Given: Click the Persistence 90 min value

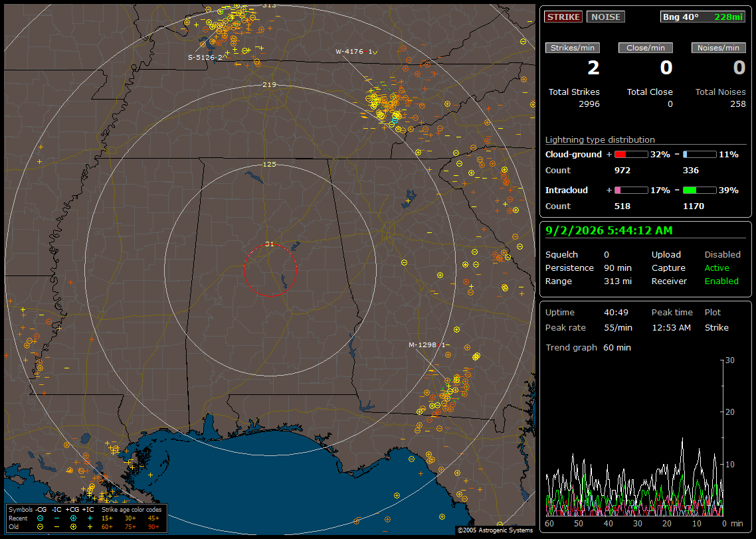Looking at the screenshot, I should click(618, 268).
